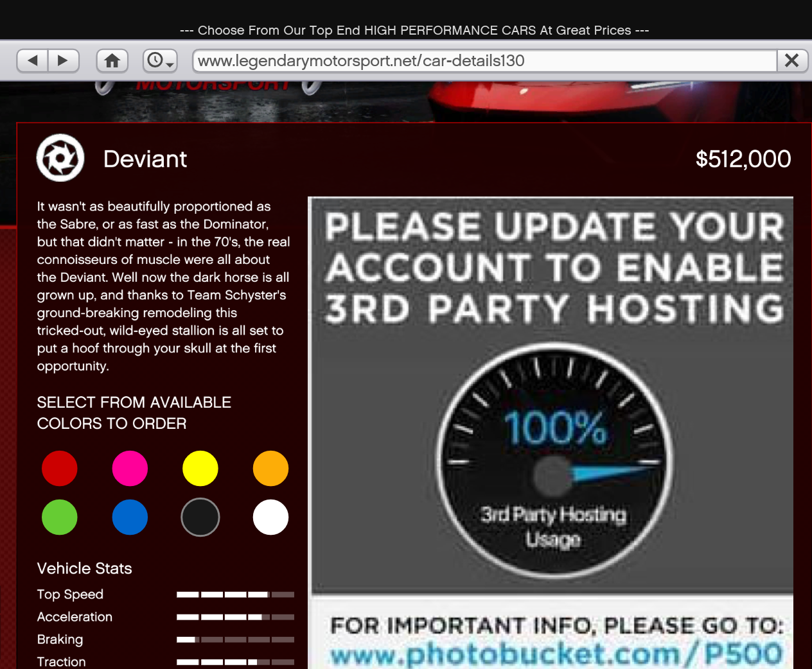Click the Vehicle Stats heading
Viewport: 812px width, 669px height.
tap(84, 569)
